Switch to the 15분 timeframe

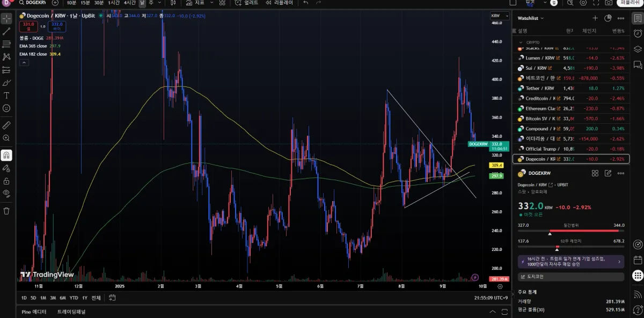[85, 3]
